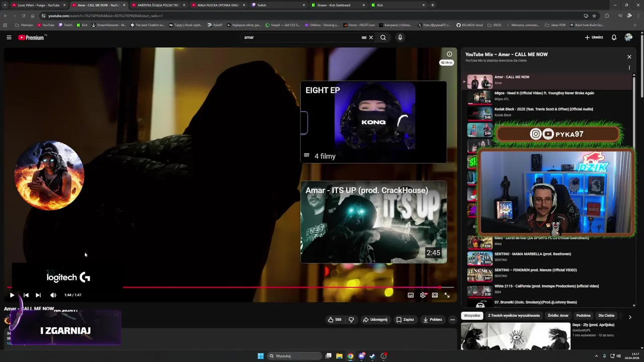Show the video info card icon

point(449,54)
